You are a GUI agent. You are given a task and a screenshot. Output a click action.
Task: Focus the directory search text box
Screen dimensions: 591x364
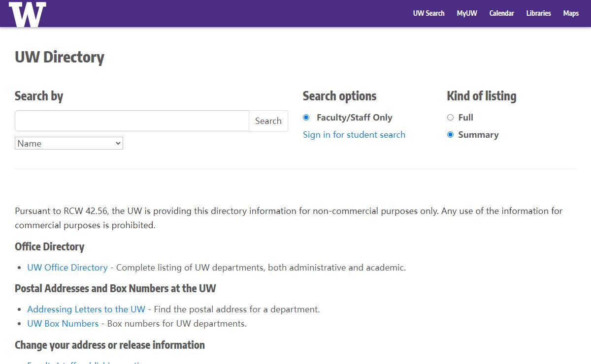(132, 121)
